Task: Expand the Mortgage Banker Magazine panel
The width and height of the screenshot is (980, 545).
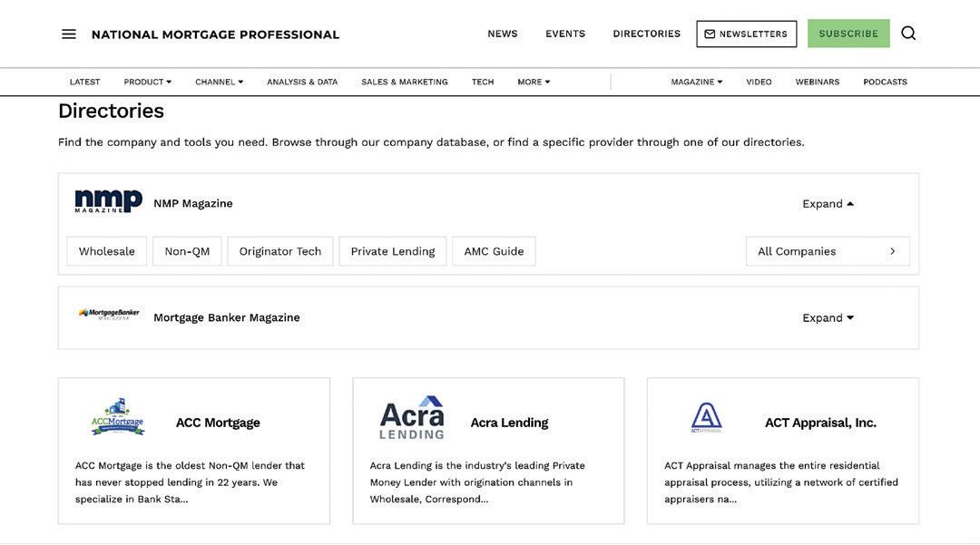Action: click(828, 317)
